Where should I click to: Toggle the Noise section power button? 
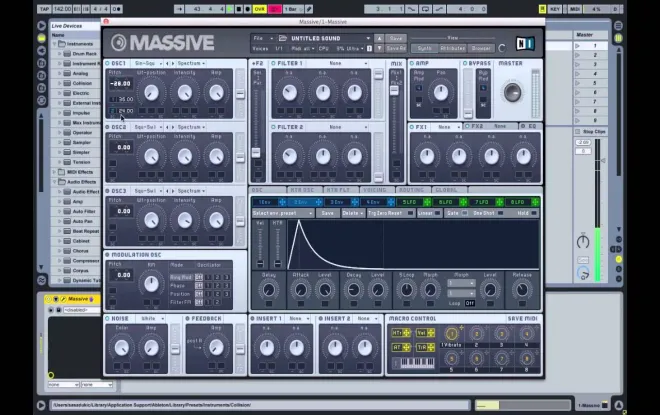tap(108, 319)
